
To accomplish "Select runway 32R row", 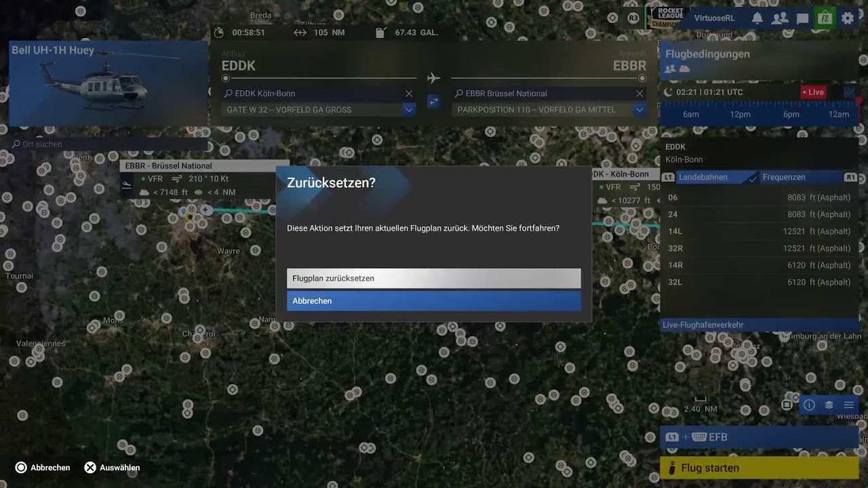I will (x=759, y=249).
